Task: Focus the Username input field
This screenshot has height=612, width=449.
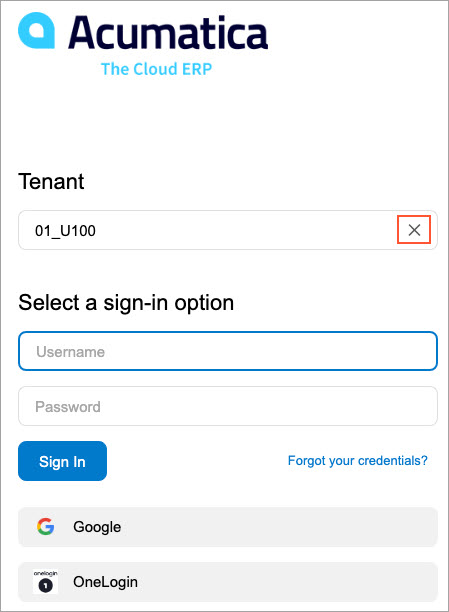Action: [228, 351]
